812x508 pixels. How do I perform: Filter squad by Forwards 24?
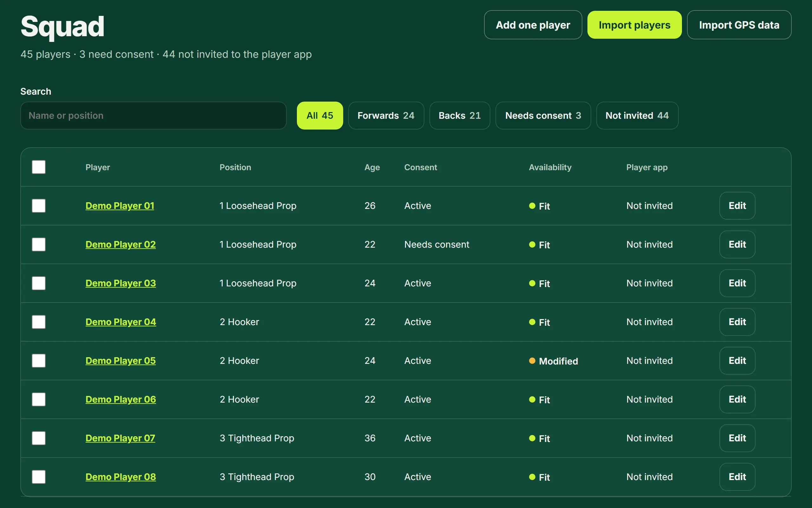pos(386,116)
